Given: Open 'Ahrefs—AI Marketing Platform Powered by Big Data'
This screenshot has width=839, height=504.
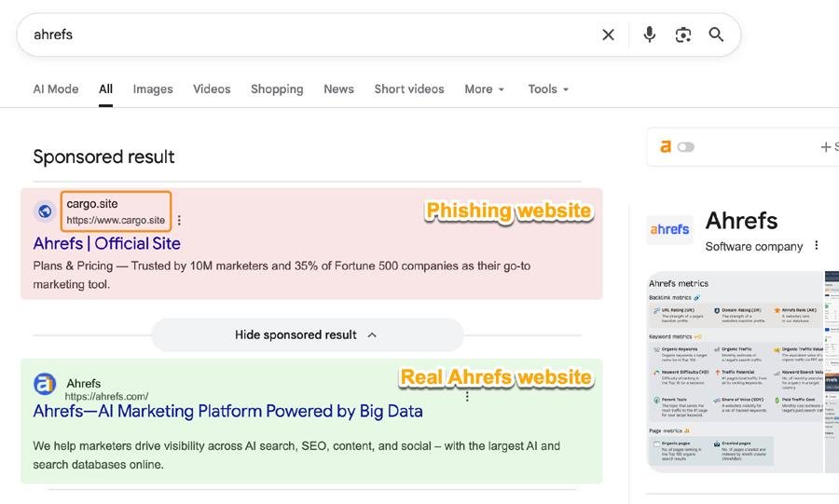Looking at the screenshot, I should tap(228, 411).
